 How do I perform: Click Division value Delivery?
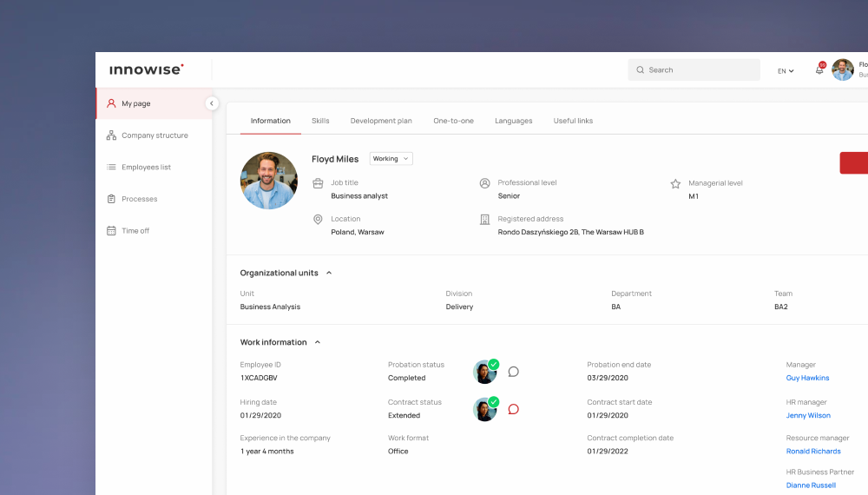459,307
